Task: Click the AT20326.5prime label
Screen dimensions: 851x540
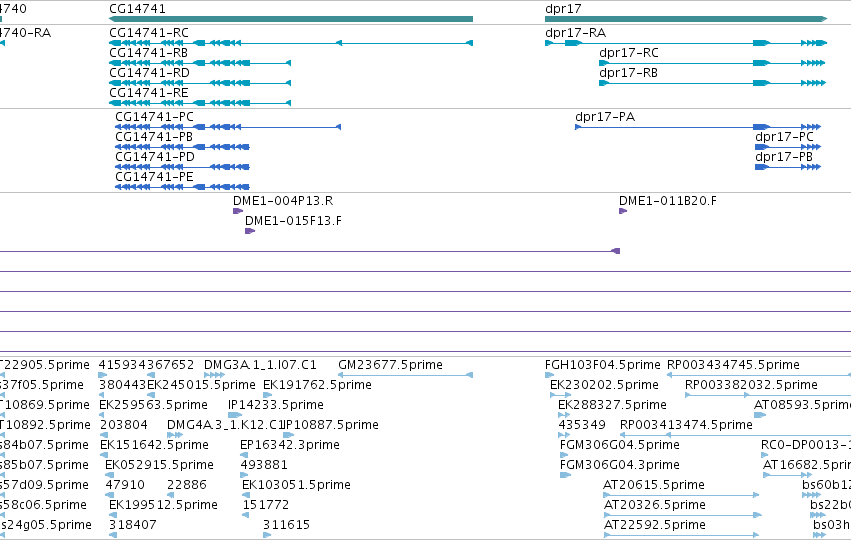Action: point(655,505)
